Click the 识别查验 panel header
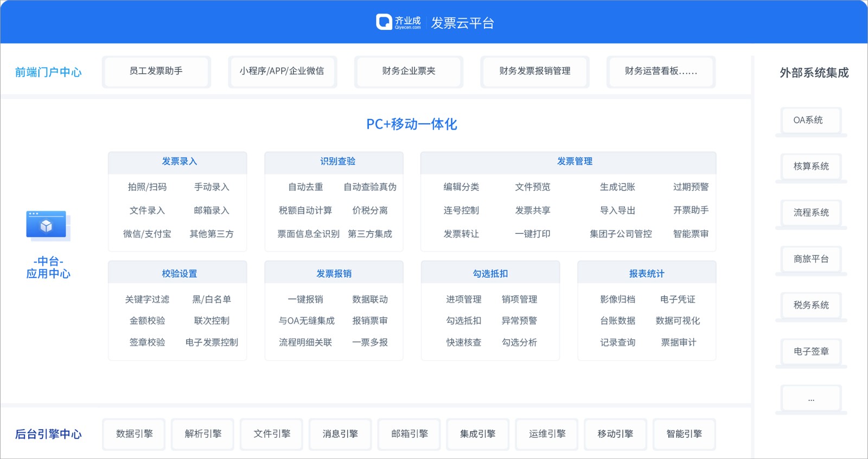 pyautogui.click(x=334, y=162)
